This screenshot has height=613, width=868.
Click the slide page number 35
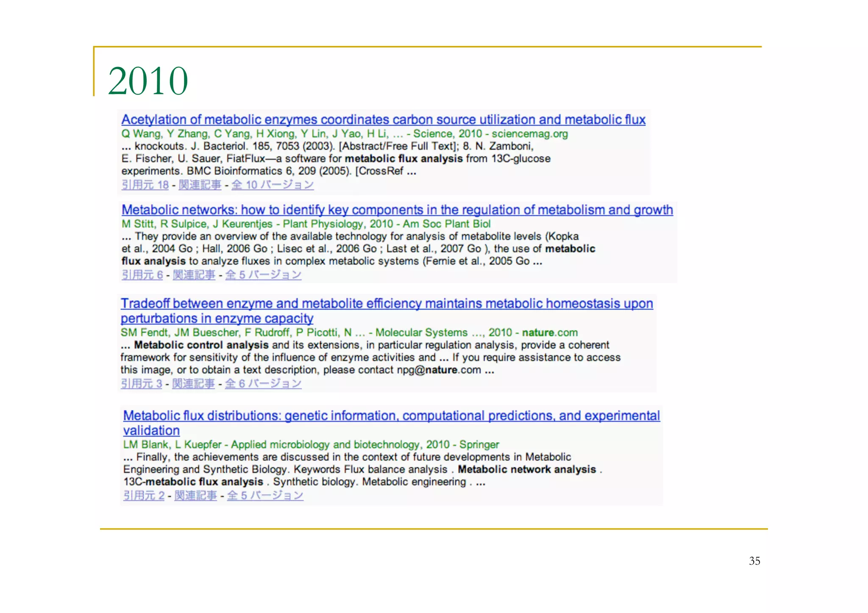point(754,561)
